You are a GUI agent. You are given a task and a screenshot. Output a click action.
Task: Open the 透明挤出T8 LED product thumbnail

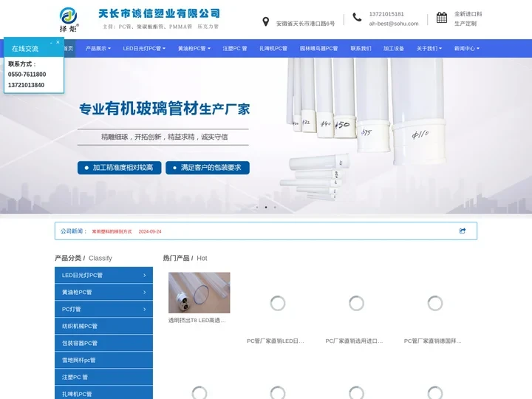[199, 293]
